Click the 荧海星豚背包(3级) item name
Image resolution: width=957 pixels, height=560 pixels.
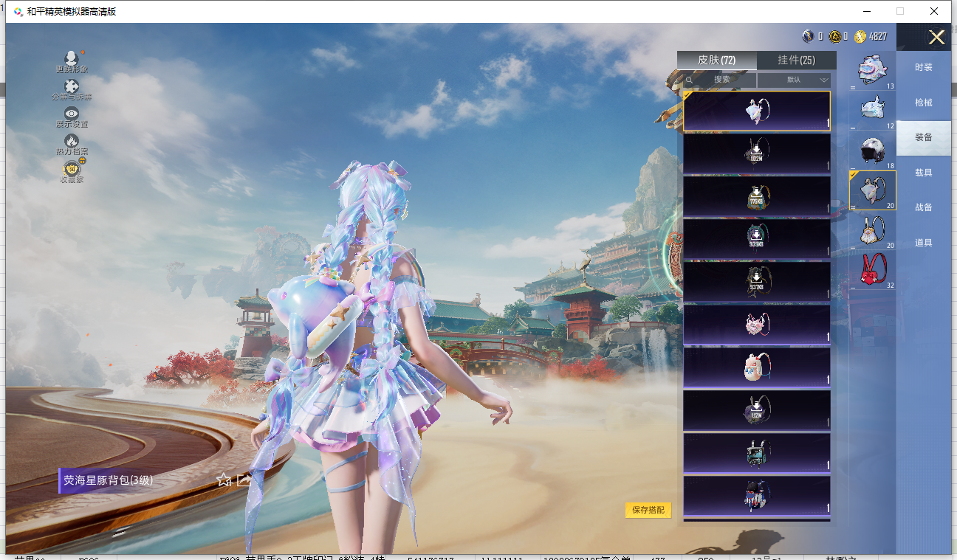click(108, 480)
